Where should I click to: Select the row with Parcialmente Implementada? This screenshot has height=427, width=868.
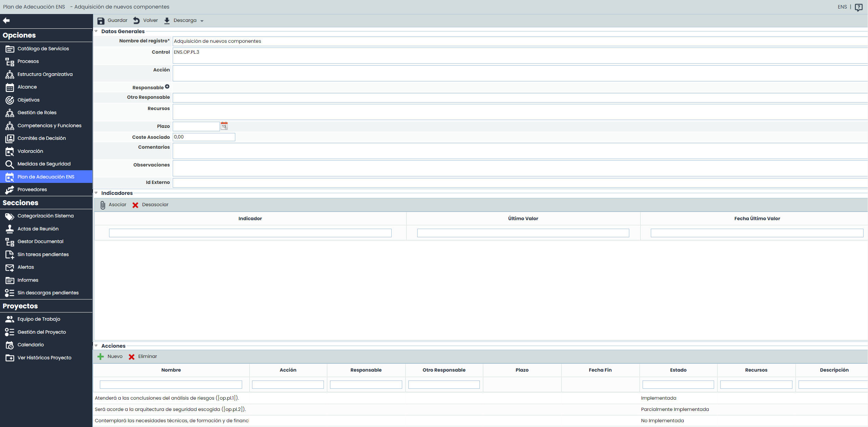674,409
